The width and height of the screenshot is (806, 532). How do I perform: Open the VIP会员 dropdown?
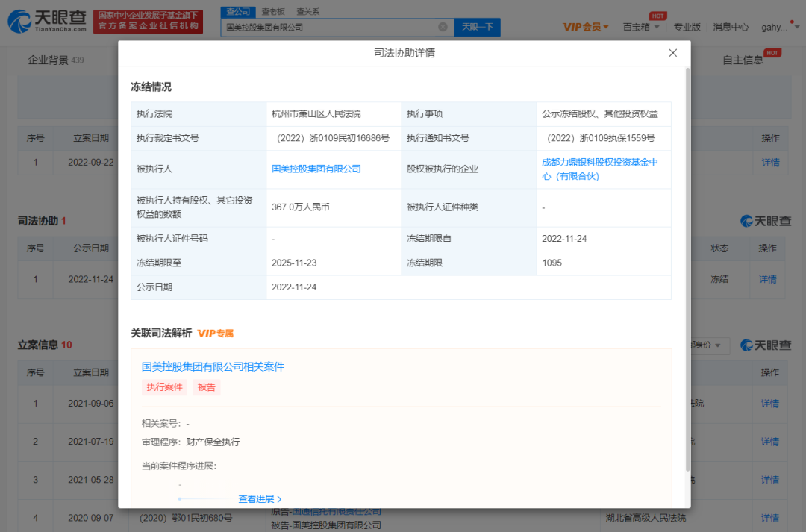point(586,27)
